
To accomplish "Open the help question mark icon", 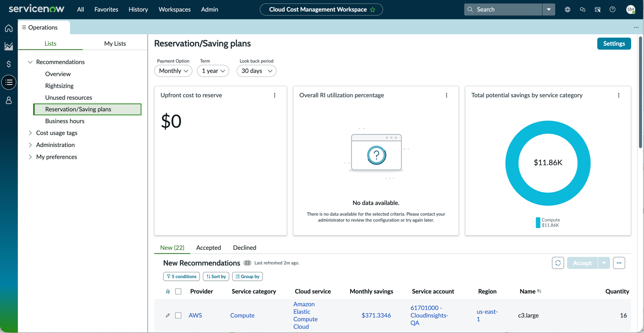I will pyautogui.click(x=612, y=9).
